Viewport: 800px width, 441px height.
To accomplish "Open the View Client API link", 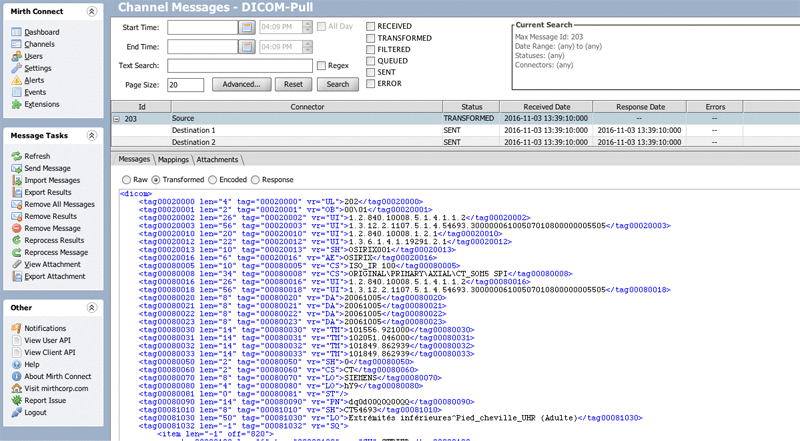I will [50, 352].
